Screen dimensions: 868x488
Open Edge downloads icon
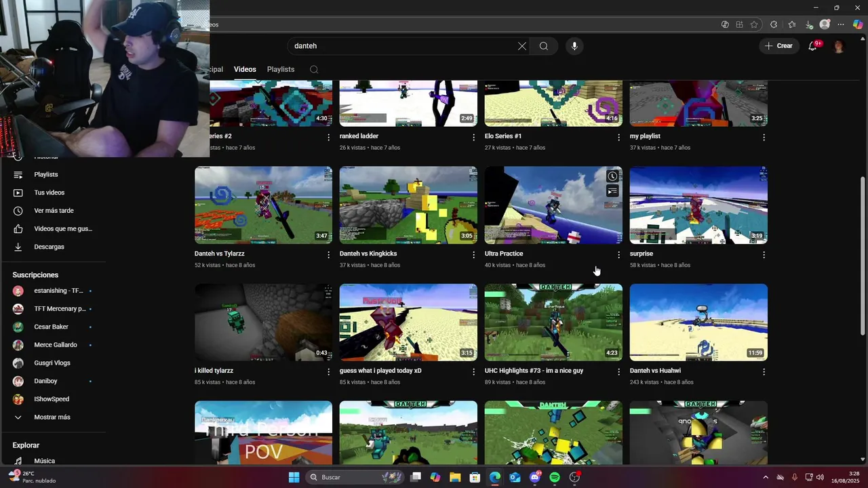coord(809,24)
